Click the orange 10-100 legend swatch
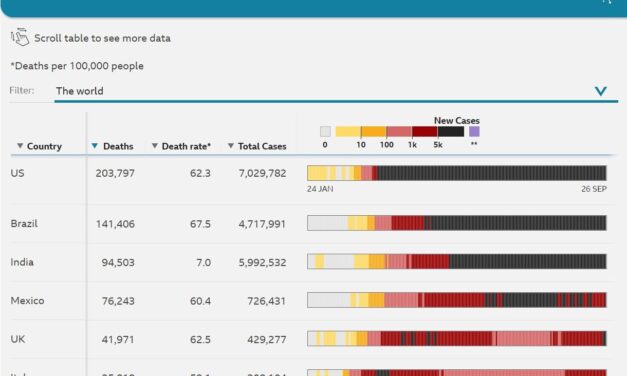Screen dimensions: 627x376 [373, 132]
